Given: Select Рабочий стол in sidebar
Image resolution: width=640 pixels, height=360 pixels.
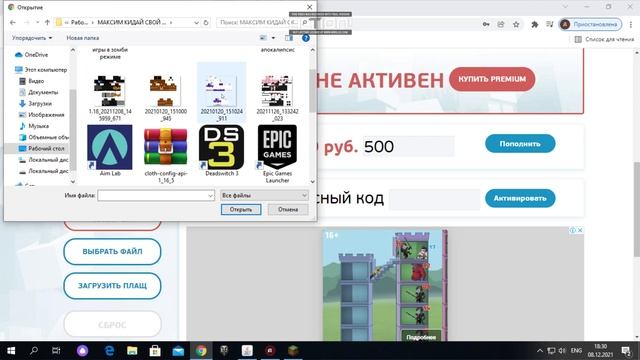Looking at the screenshot, I should coord(41,149).
